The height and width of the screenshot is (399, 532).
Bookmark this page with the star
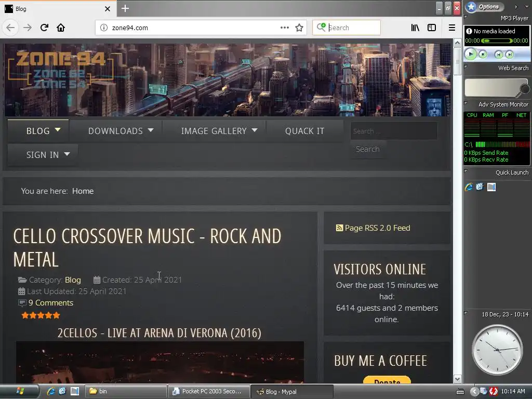pos(299,28)
